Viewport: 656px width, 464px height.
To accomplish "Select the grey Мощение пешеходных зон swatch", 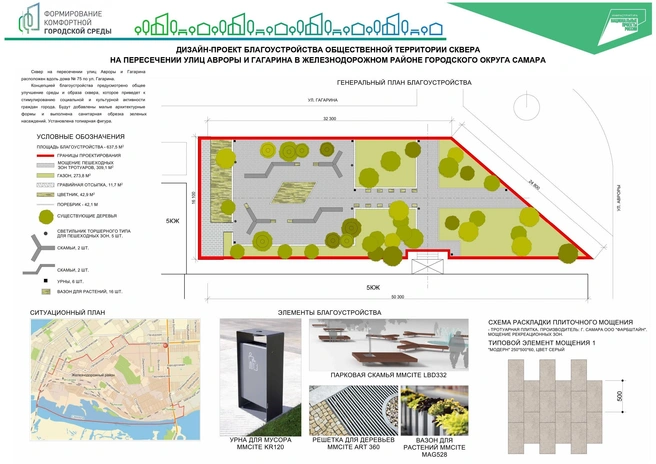I will coord(45,165).
